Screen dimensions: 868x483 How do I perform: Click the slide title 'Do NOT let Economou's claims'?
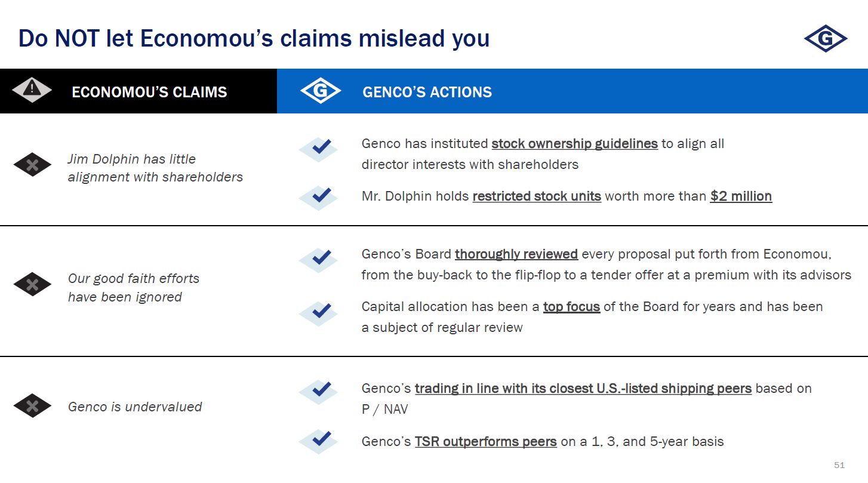[x=254, y=38]
